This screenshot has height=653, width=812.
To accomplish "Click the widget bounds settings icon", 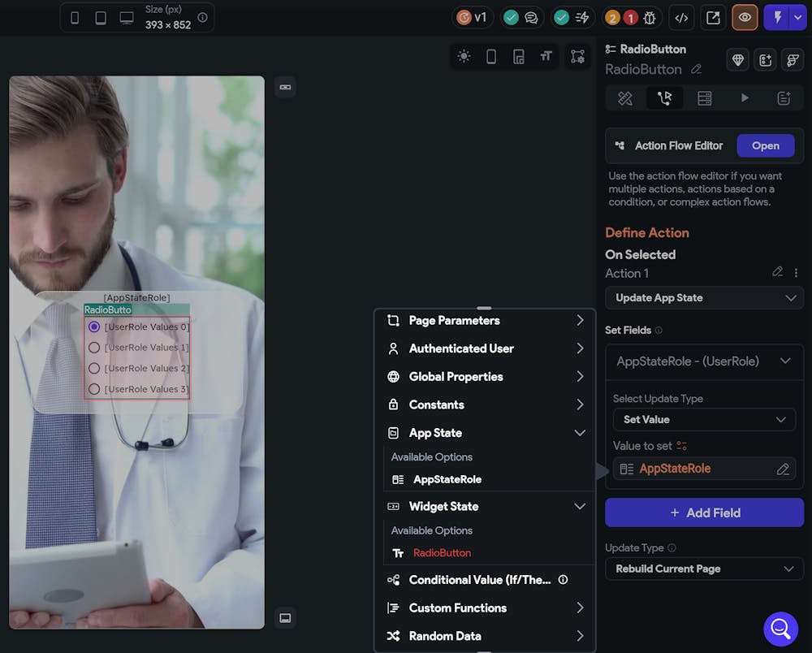I will pos(577,56).
